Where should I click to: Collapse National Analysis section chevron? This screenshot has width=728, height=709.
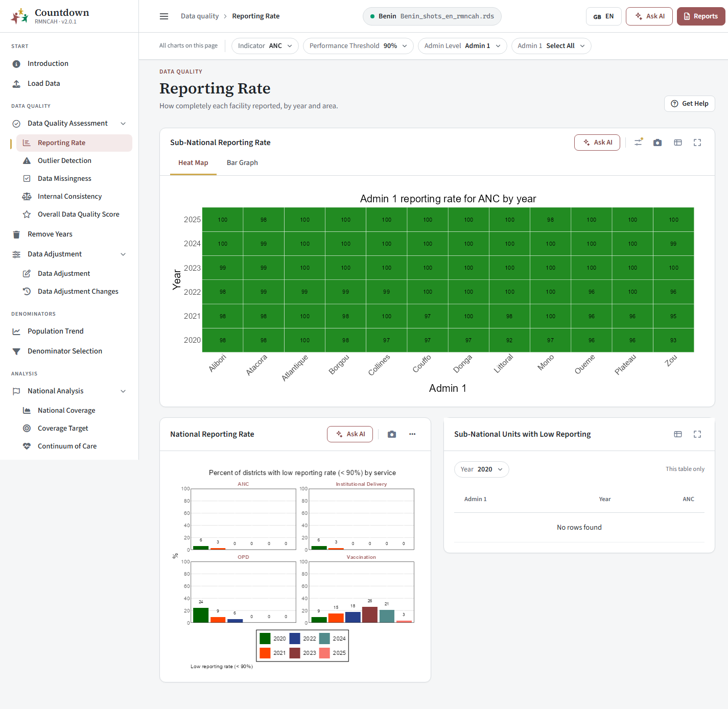[123, 391]
